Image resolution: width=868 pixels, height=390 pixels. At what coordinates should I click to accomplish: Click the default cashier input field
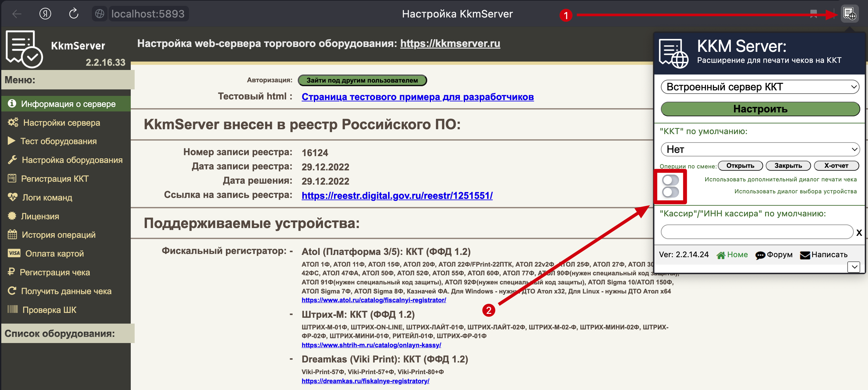pyautogui.click(x=757, y=232)
